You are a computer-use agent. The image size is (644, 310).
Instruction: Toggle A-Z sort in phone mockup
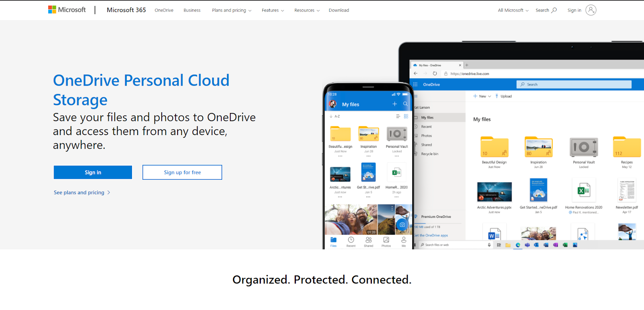coord(335,116)
